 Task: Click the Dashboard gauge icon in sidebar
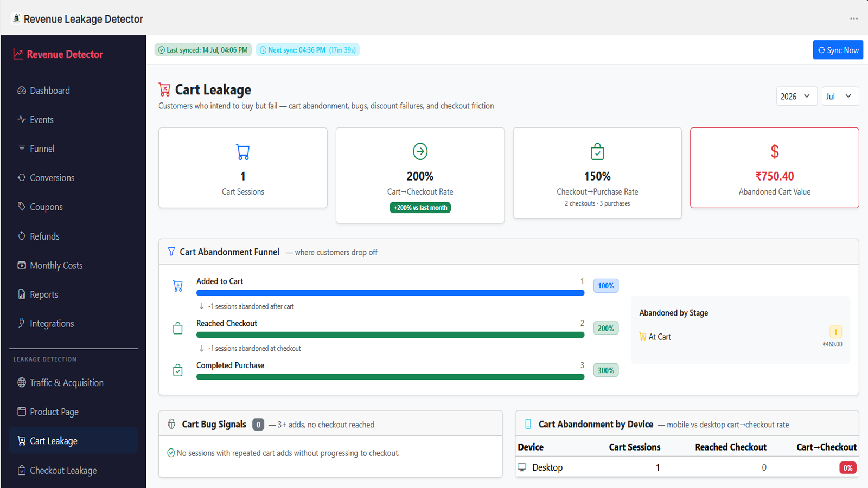(22, 91)
